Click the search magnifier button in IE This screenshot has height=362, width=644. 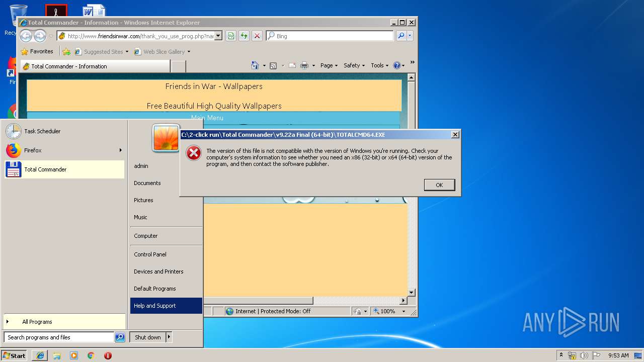[400, 36]
